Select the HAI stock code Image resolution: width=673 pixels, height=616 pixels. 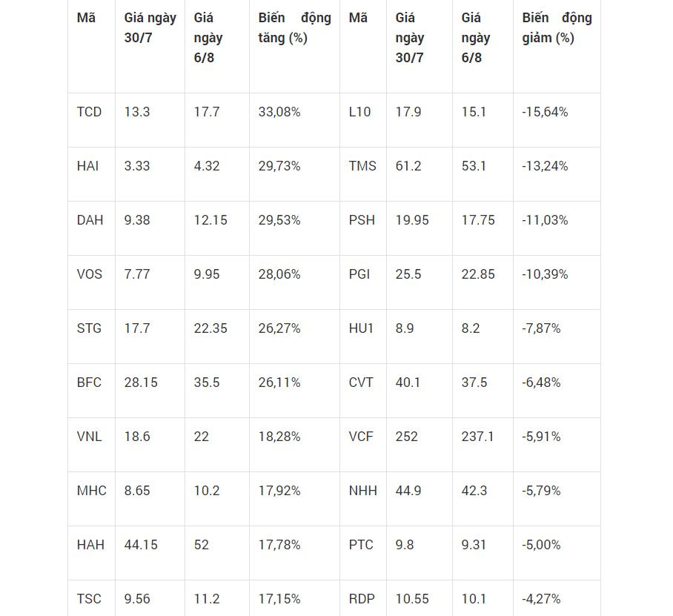(87, 166)
